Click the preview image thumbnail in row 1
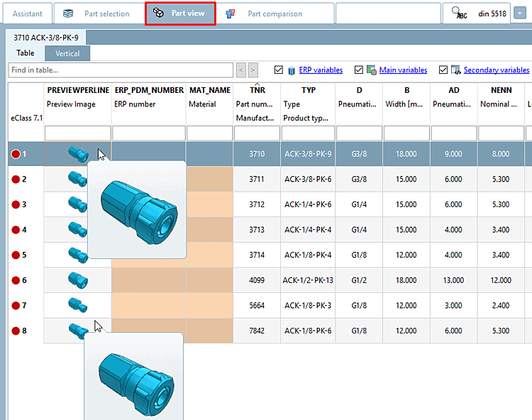This screenshot has height=420, width=532. point(78,154)
